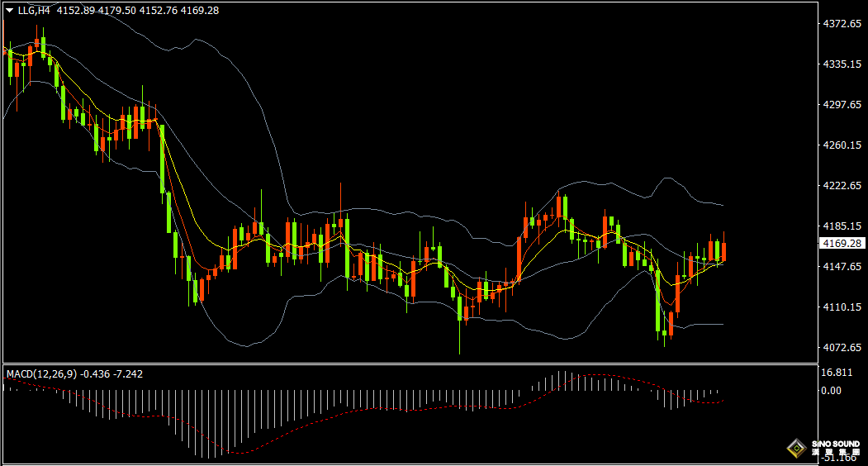Viewport: 868px width, 466px height.
Task: Select the MACD(12,26,9) indicator label
Action: point(41,374)
